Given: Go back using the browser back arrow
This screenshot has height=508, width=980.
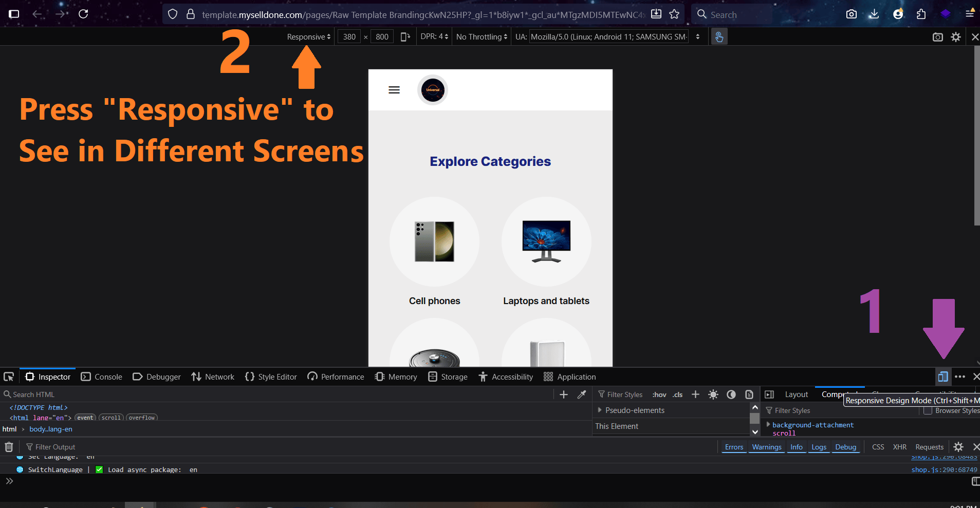Looking at the screenshot, I should coord(37,14).
